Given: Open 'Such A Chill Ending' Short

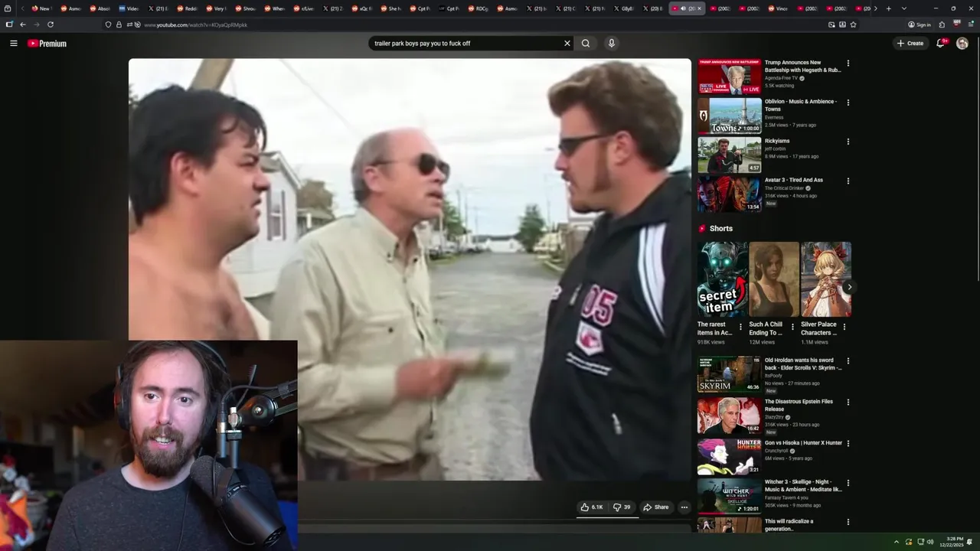Looking at the screenshot, I should [774, 279].
